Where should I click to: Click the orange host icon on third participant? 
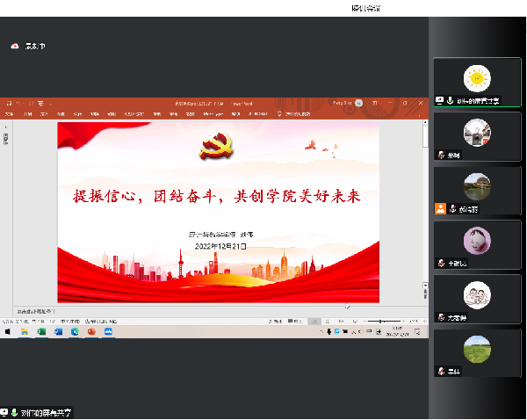coord(440,209)
